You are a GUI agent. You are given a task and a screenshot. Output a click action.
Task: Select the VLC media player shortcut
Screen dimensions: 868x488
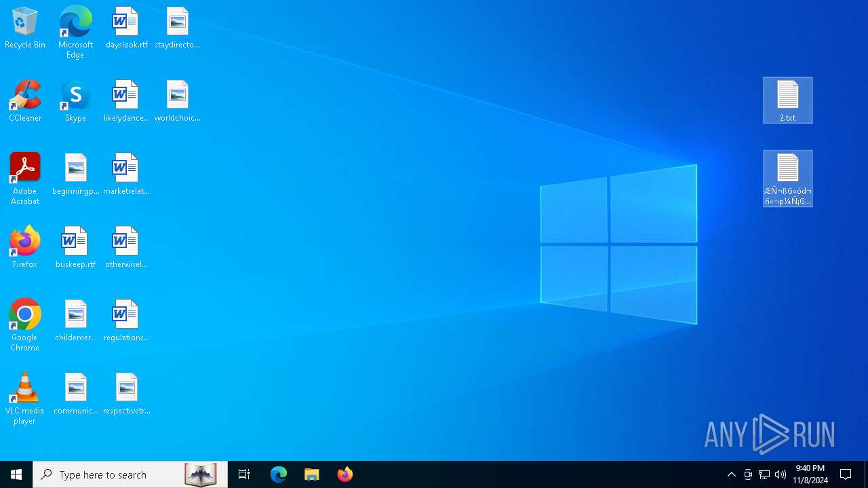tap(25, 399)
